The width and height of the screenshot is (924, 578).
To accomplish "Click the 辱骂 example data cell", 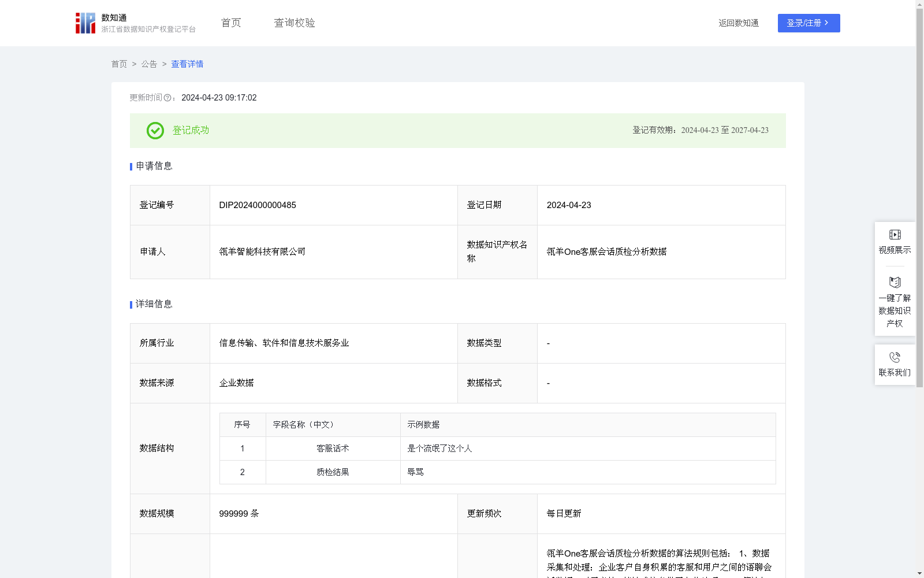I will click(588, 472).
